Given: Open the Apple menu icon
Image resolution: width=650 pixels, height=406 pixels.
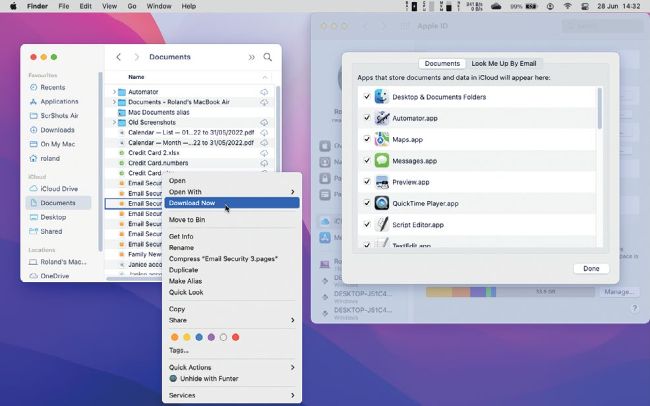Looking at the screenshot, I should [13, 6].
